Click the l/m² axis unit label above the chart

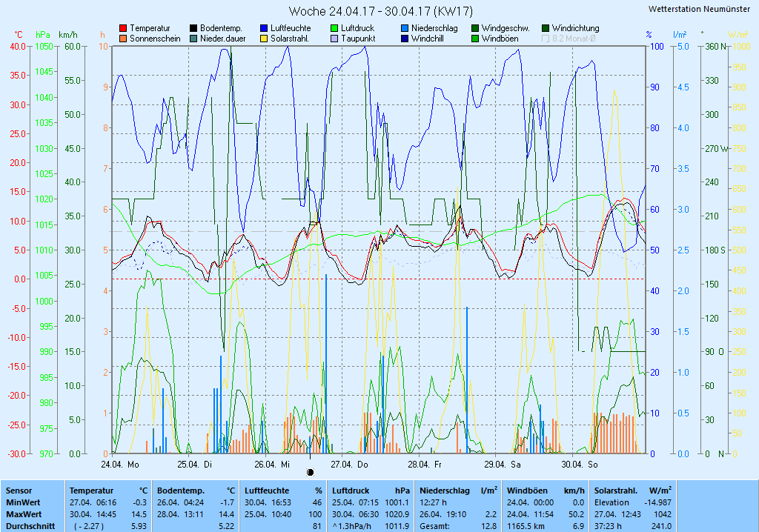coord(680,34)
